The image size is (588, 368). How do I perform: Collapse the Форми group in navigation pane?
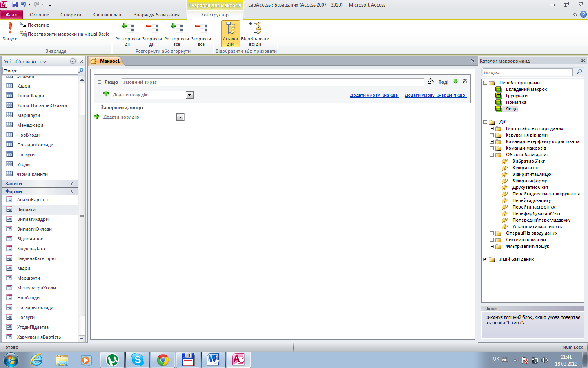(40, 191)
